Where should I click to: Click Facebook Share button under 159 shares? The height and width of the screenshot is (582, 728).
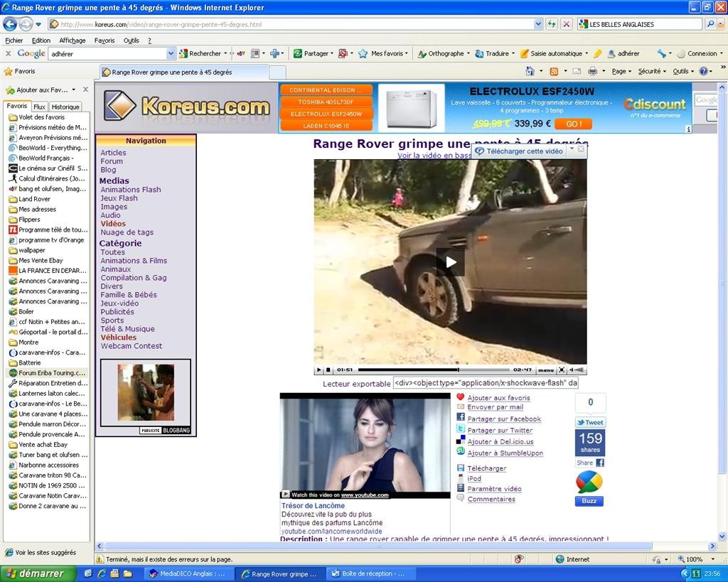(x=590, y=463)
